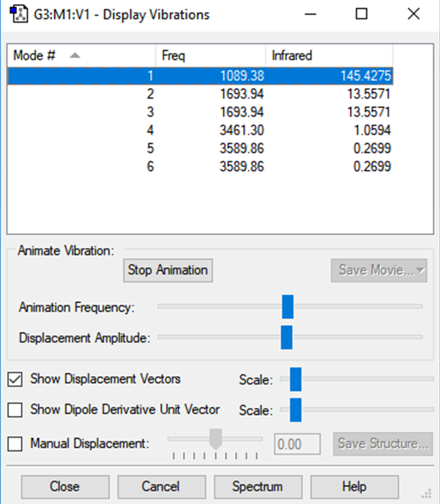This screenshot has height=504, width=440.
Task: Toggle Show Displacement Vectors checkbox
Action: point(15,379)
